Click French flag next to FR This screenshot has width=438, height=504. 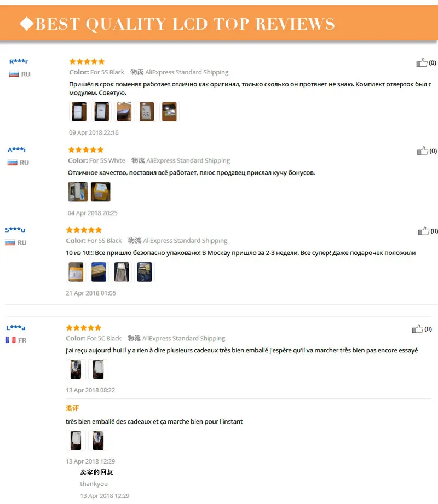pos(10,340)
